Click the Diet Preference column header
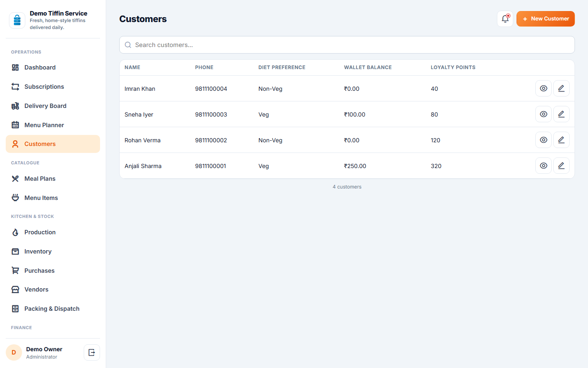 pyautogui.click(x=282, y=67)
